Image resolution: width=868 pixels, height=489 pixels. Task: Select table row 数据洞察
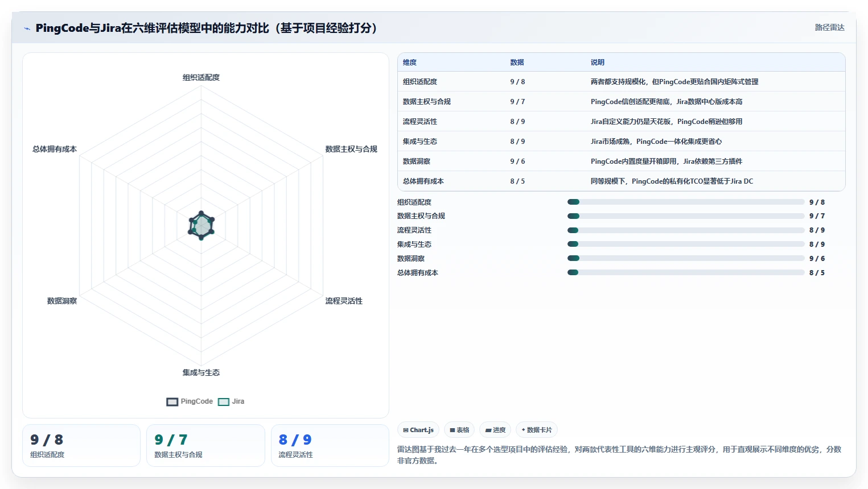pyautogui.click(x=621, y=161)
